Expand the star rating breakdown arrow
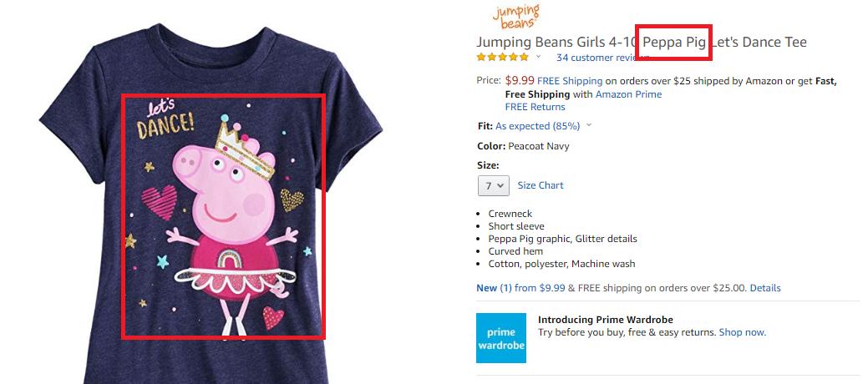 pyautogui.click(x=539, y=58)
